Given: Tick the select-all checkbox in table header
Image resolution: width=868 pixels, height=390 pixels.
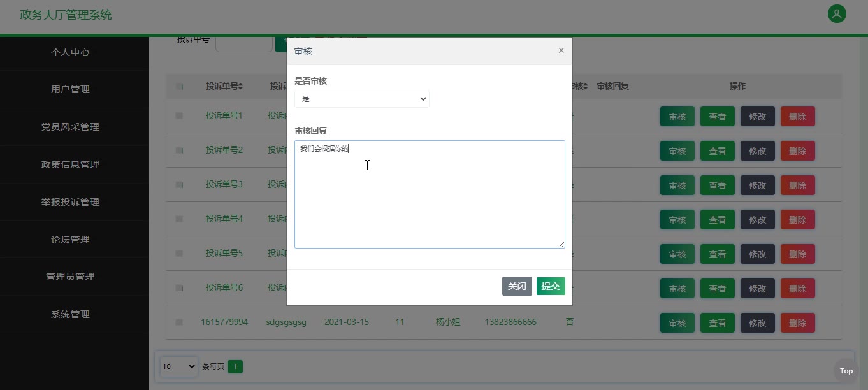Looking at the screenshot, I should [x=179, y=87].
